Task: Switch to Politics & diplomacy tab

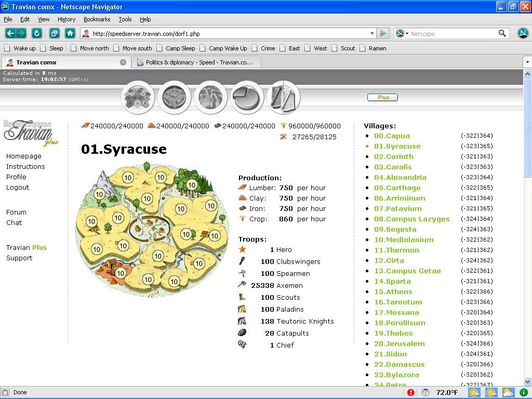Action: click(196, 62)
